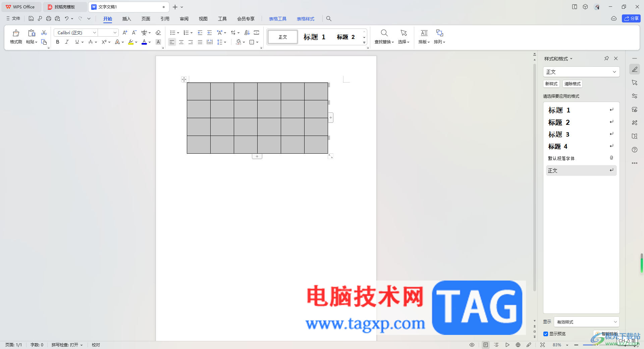The image size is (644, 349).
Task: Pin the 样式和格式 panel
Action: click(606, 58)
